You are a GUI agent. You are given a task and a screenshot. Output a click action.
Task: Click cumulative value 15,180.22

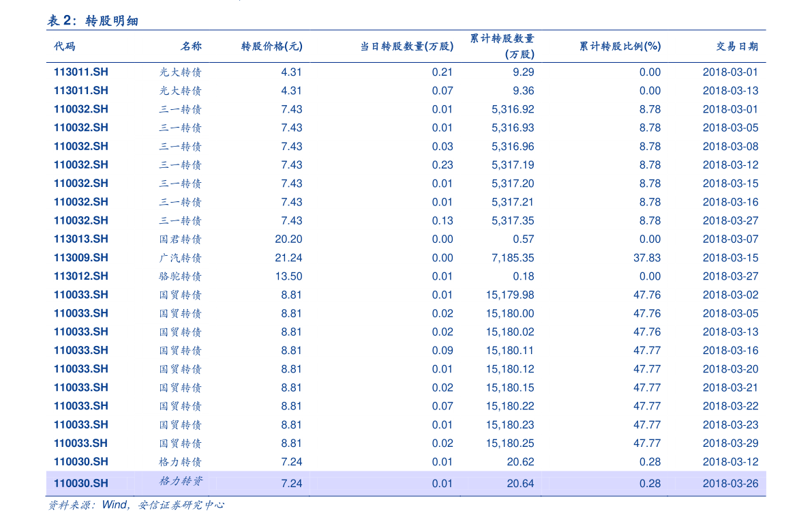(509, 407)
